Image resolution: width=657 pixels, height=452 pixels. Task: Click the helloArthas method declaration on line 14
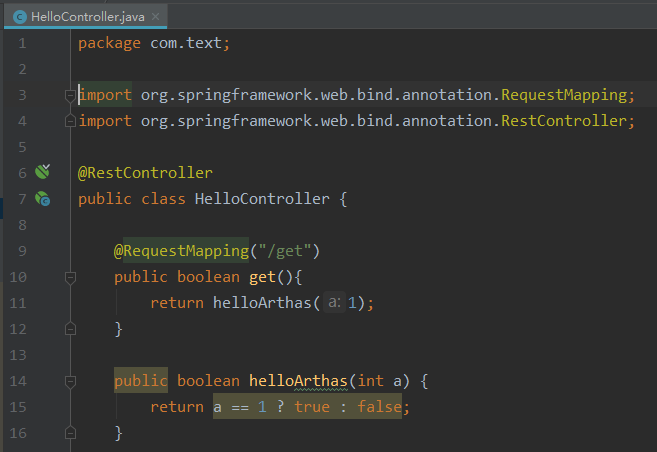click(x=298, y=381)
